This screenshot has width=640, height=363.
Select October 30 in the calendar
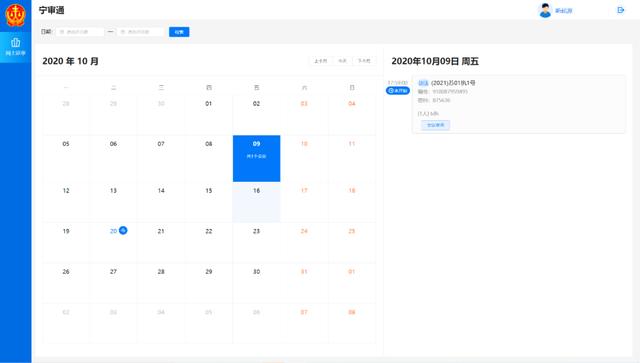(256, 283)
